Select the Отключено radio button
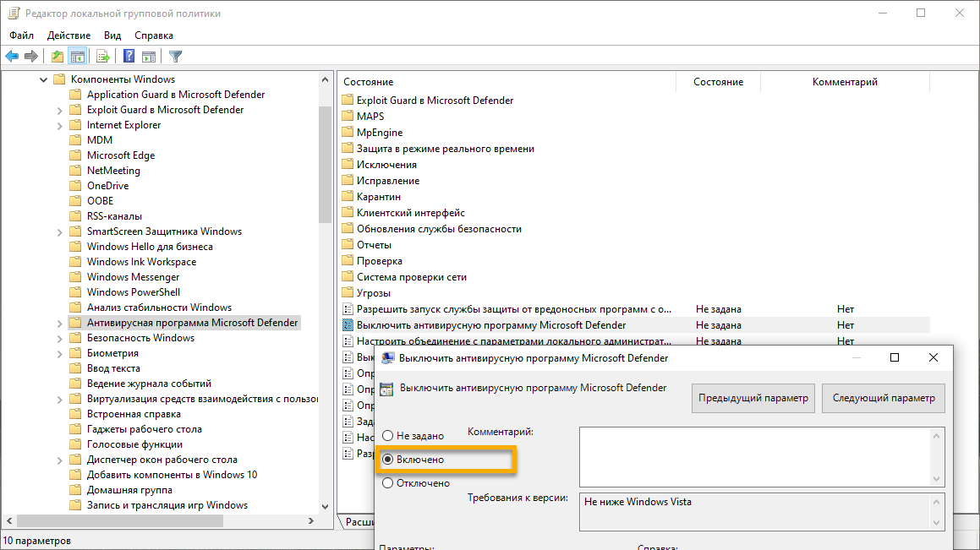Screen dimensions: 980x550 coord(387,482)
